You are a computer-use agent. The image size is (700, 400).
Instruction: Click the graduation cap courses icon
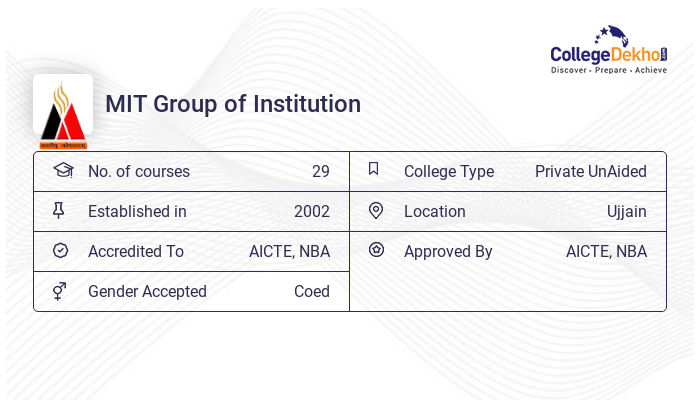[62, 170]
